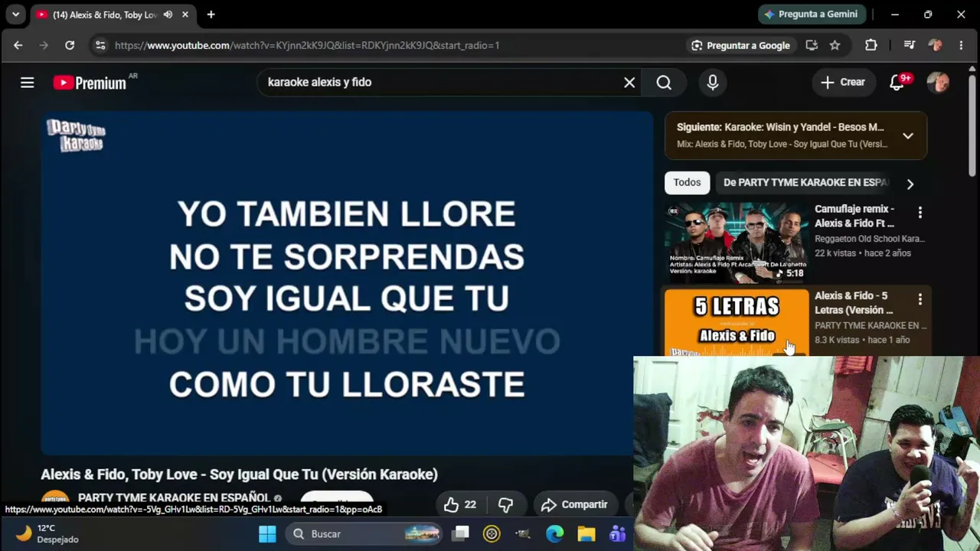Select the Todos filter chip
Screen dimensions: 980x551
tap(687, 183)
